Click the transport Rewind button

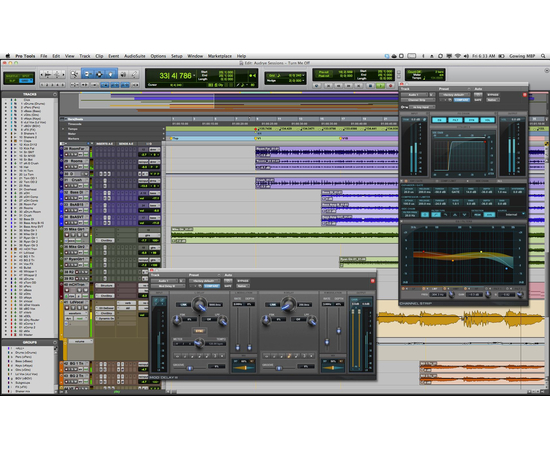338,86
